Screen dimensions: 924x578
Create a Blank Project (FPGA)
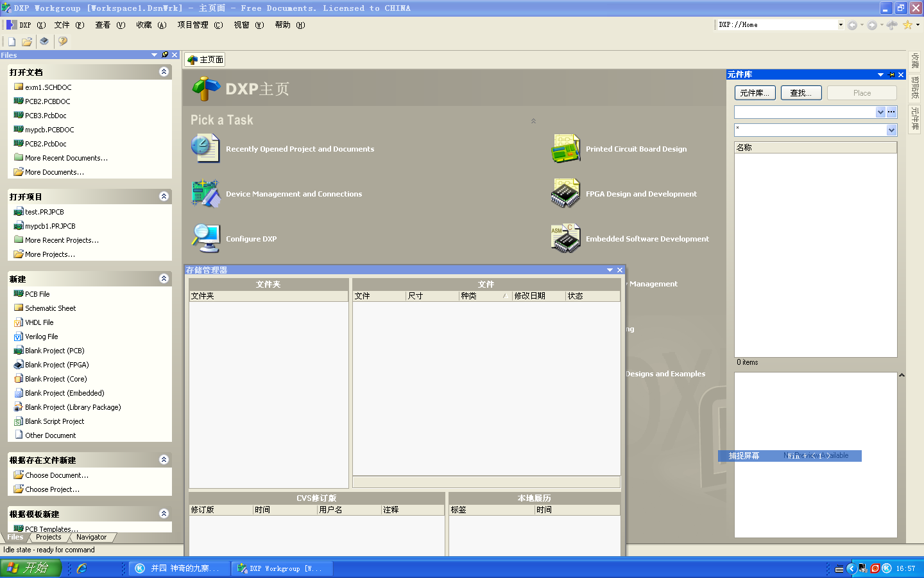point(57,365)
